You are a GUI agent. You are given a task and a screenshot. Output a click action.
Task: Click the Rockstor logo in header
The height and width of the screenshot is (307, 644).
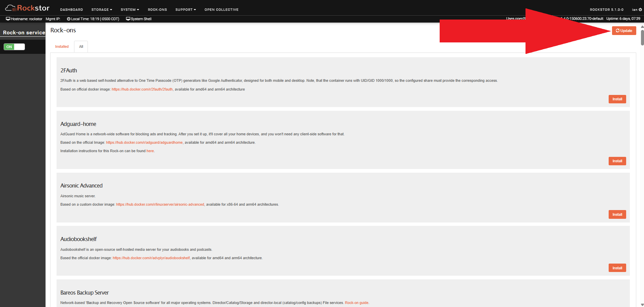coord(27,8)
